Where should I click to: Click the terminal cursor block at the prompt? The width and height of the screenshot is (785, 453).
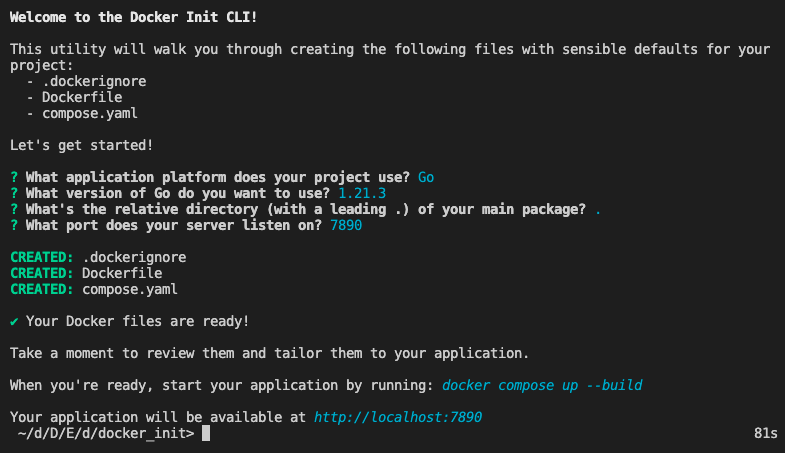click(206, 433)
